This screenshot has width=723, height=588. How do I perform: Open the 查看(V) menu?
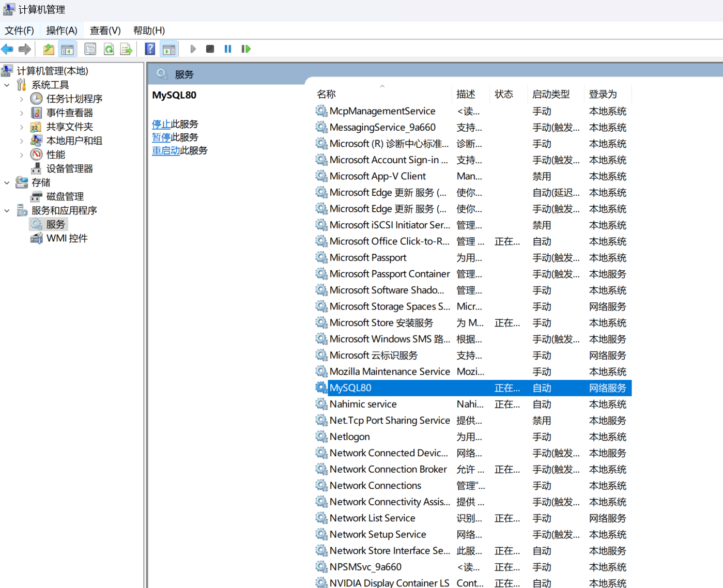tap(105, 30)
